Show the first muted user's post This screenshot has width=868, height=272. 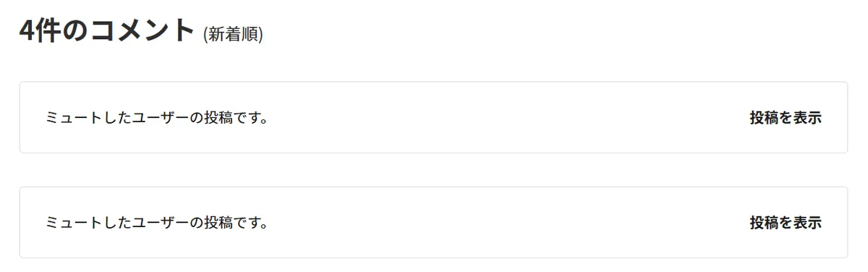pyautogui.click(x=786, y=118)
